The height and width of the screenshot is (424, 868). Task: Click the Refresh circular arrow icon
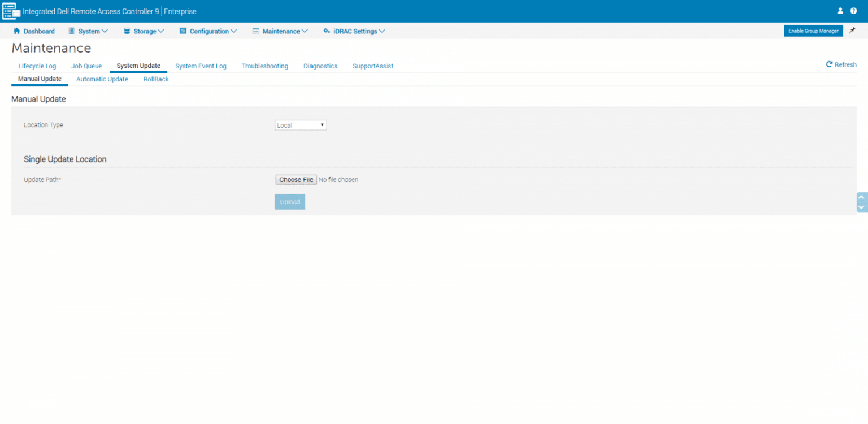click(829, 64)
